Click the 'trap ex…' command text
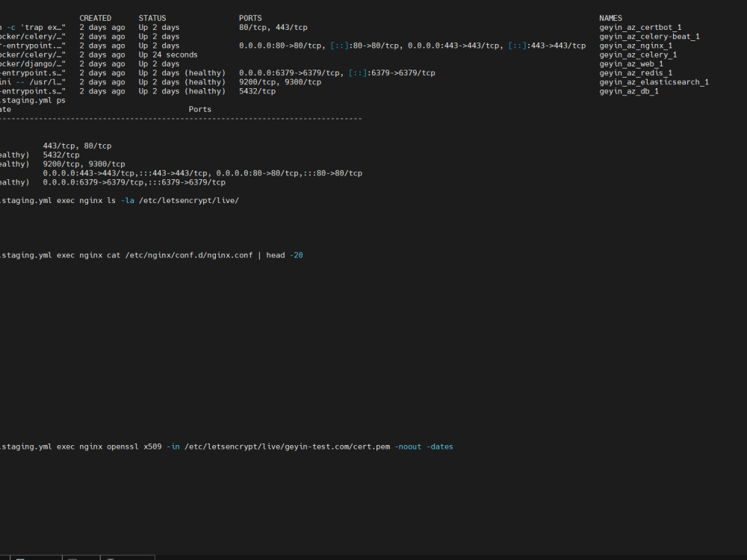 click(x=43, y=27)
